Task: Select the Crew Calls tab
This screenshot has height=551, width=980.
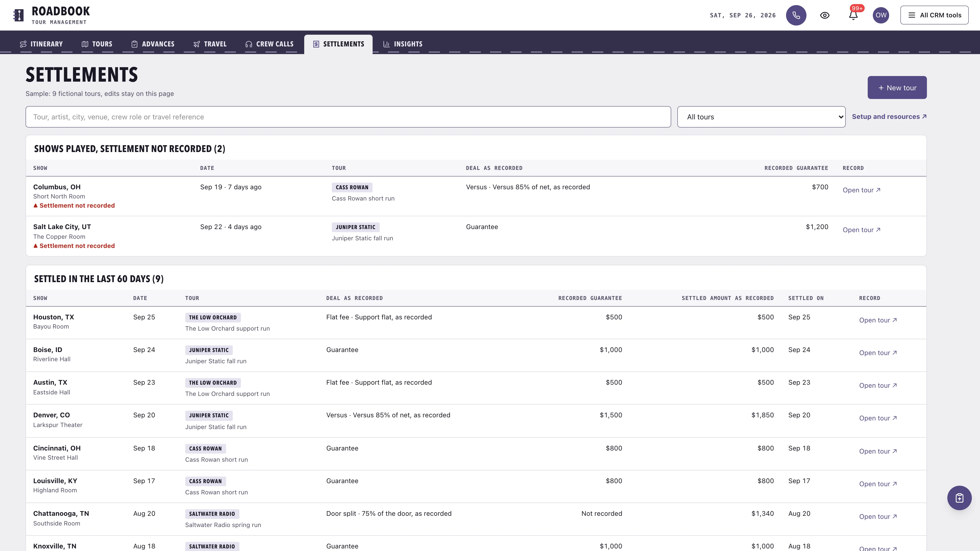Action: coord(269,44)
